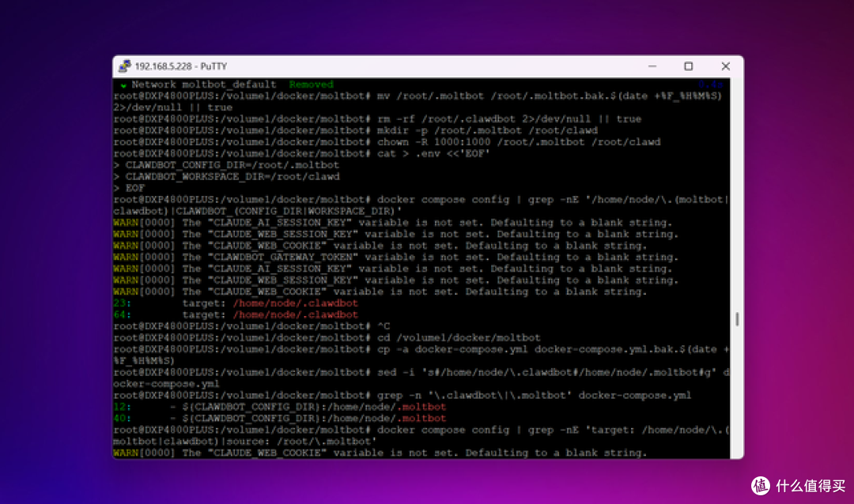The image size is (854, 504).
Task: Minimize the PuTTY window
Action: (652, 66)
